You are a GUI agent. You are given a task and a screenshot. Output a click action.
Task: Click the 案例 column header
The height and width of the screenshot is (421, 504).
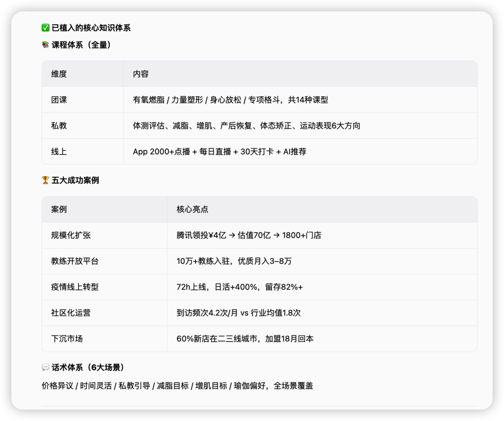coord(104,210)
